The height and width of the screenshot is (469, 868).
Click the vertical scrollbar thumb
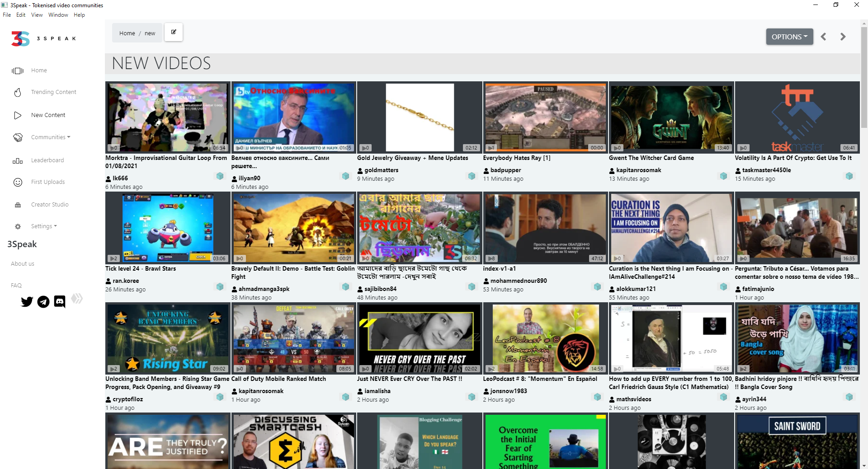(x=864, y=77)
